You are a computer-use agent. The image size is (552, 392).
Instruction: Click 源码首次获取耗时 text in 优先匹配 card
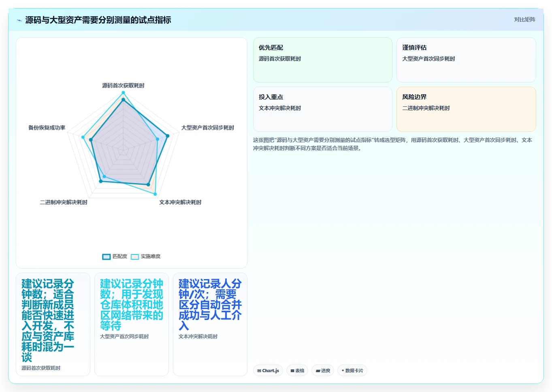click(x=280, y=59)
